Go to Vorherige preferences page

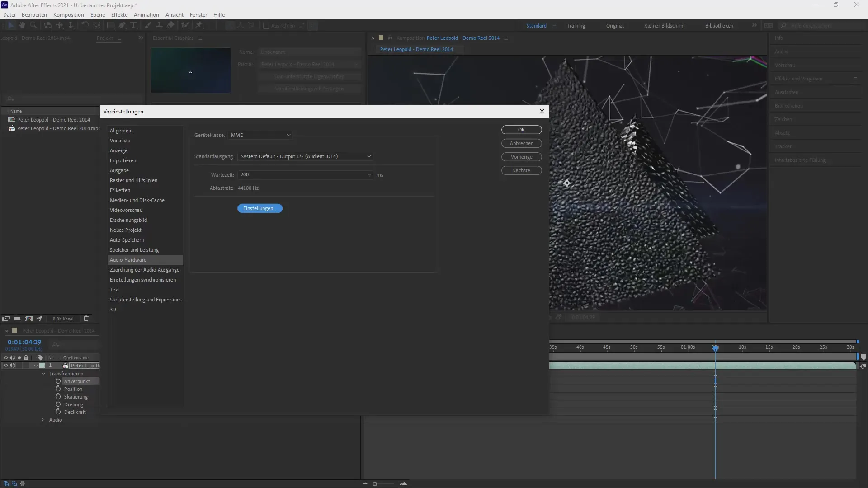522,157
